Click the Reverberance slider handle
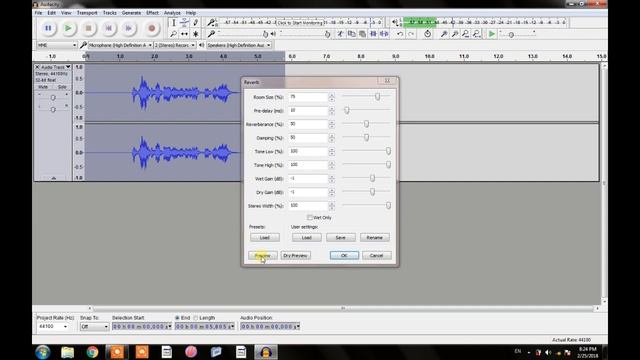The height and width of the screenshot is (360, 640). [366, 124]
